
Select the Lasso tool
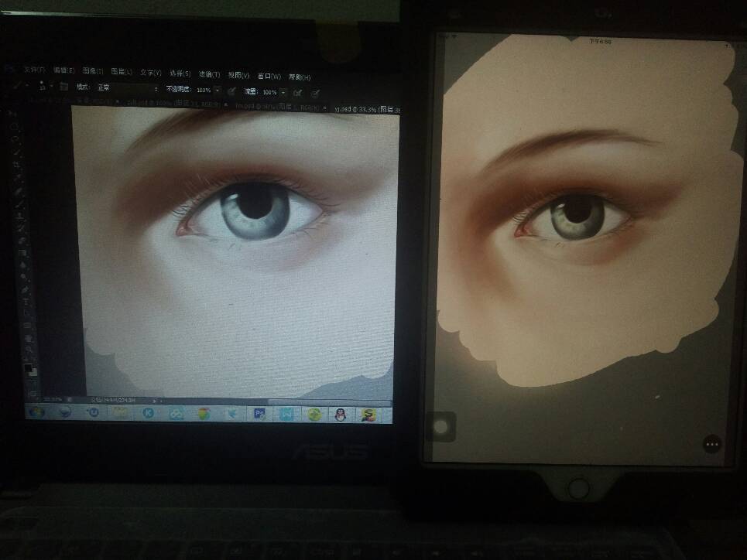(x=14, y=139)
